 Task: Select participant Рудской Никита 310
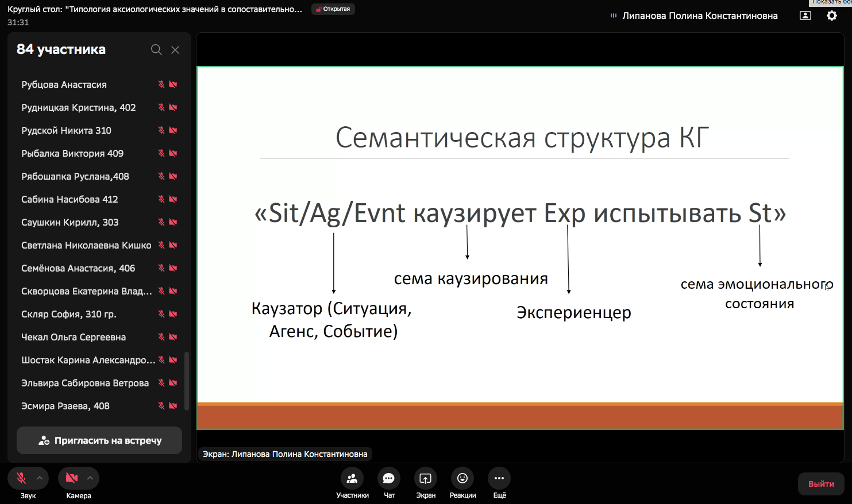point(66,130)
